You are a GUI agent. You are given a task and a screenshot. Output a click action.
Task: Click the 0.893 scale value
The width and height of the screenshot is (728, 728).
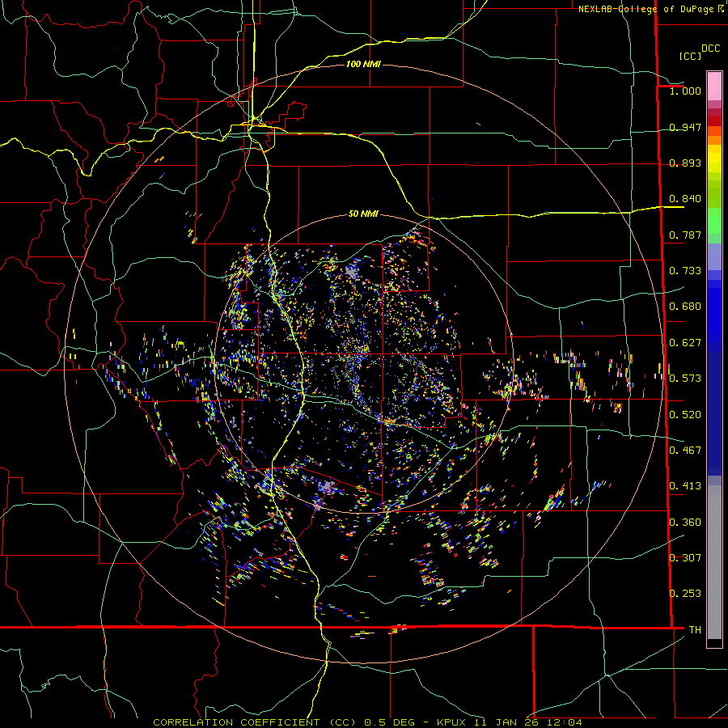click(x=685, y=163)
